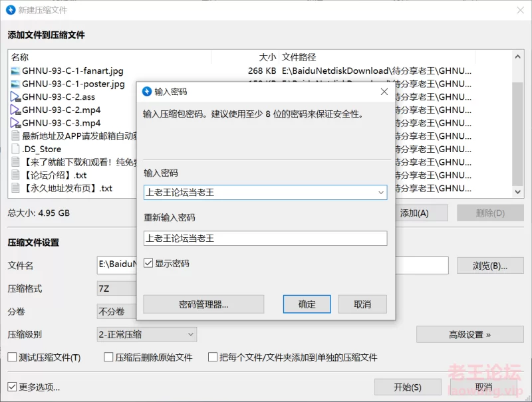The width and height of the screenshot is (532, 402).
Task: Click the file list scroll-down arrow
Action: tap(517, 192)
